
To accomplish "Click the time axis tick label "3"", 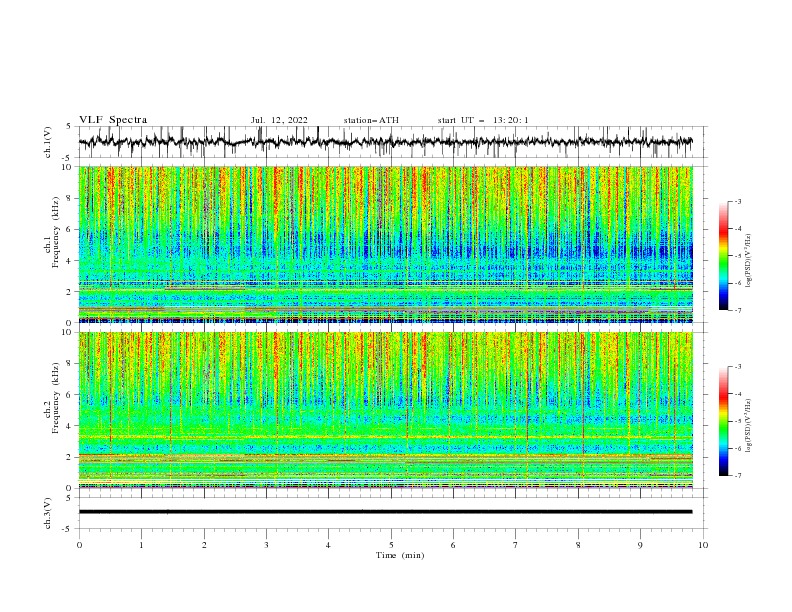I will tap(266, 545).
